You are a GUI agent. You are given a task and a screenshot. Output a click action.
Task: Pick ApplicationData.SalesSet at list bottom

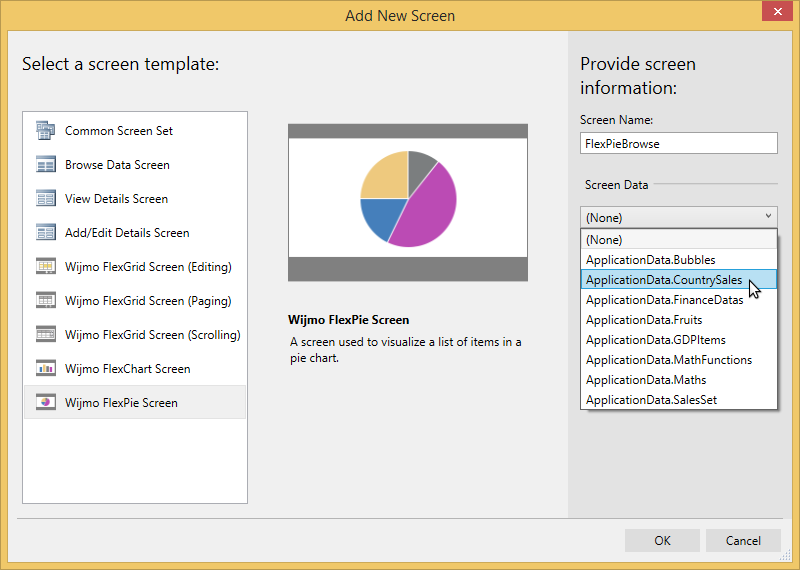pos(651,400)
